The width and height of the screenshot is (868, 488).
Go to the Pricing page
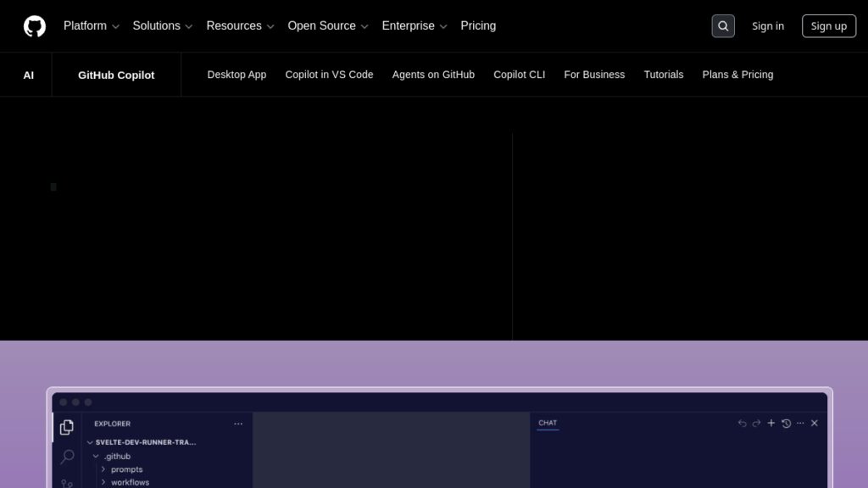[478, 26]
